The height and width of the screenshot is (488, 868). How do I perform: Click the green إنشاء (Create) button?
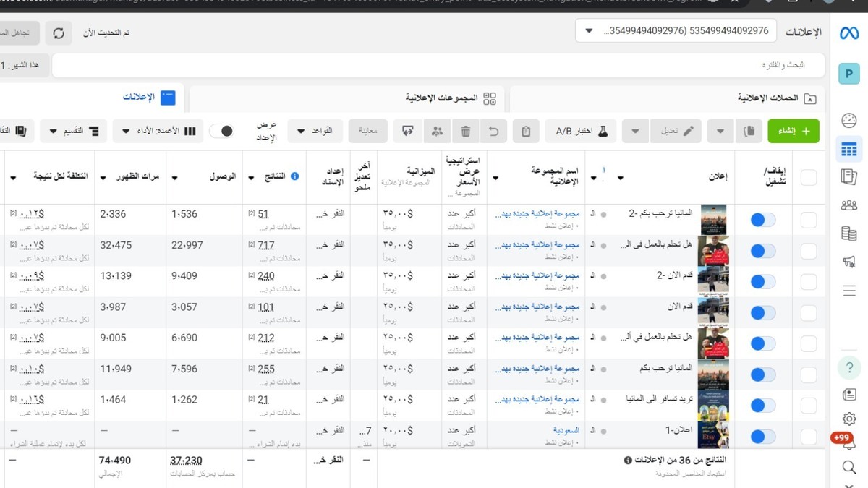tap(793, 131)
